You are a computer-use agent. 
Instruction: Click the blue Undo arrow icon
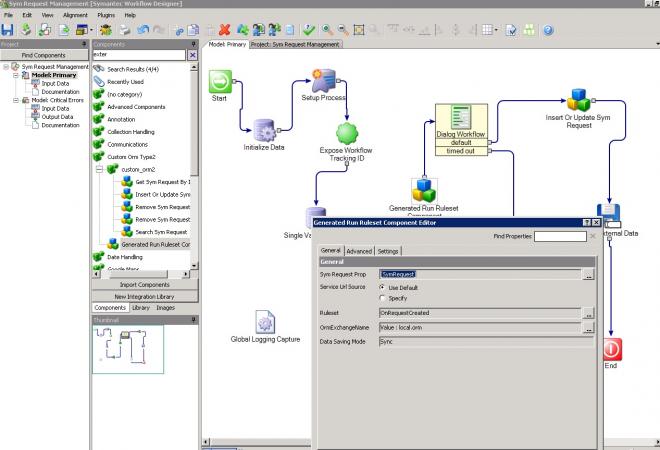tap(143, 30)
